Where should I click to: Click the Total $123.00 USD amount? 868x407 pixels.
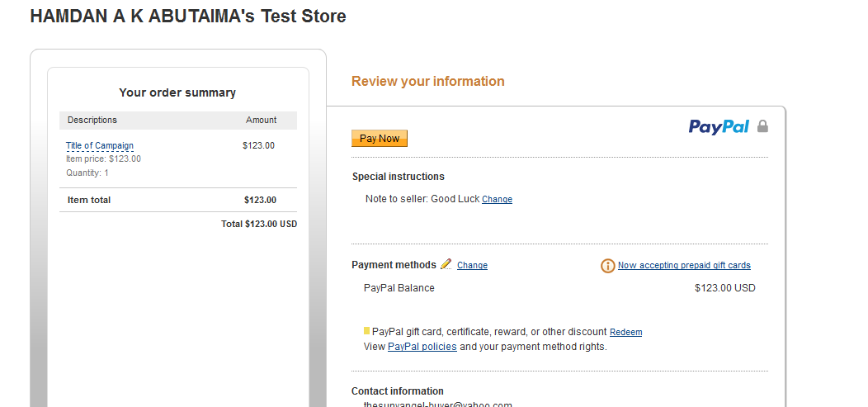pos(259,225)
